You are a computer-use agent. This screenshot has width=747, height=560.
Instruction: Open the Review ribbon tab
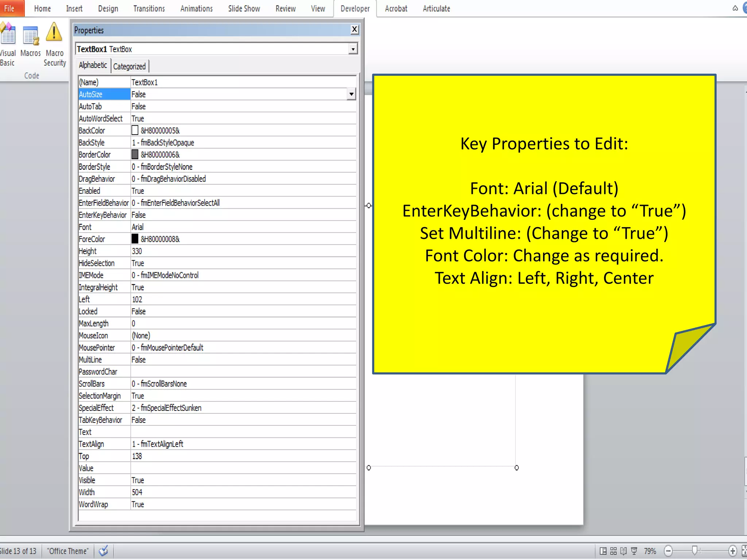coord(285,8)
